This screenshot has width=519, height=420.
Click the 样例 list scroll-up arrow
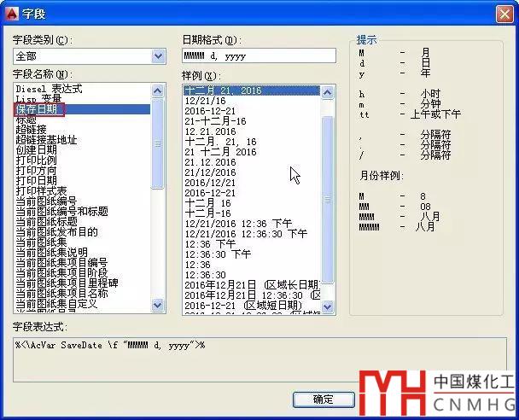(x=328, y=90)
